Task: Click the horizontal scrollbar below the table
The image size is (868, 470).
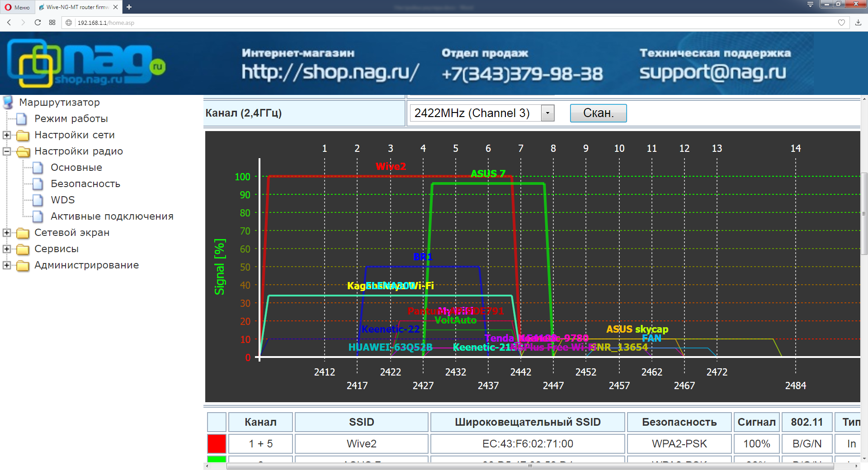Action: click(x=530, y=466)
